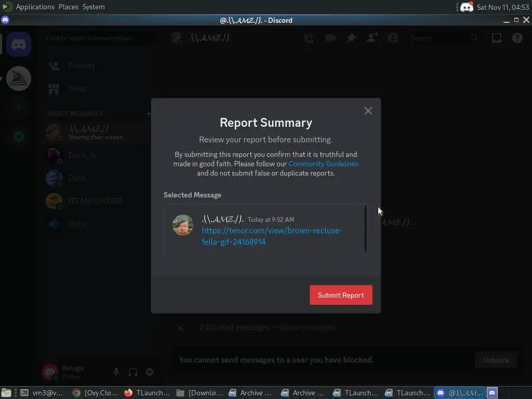Click the scrollbar in the Selected Message box
This screenshot has height=399, width=532.
point(366,229)
